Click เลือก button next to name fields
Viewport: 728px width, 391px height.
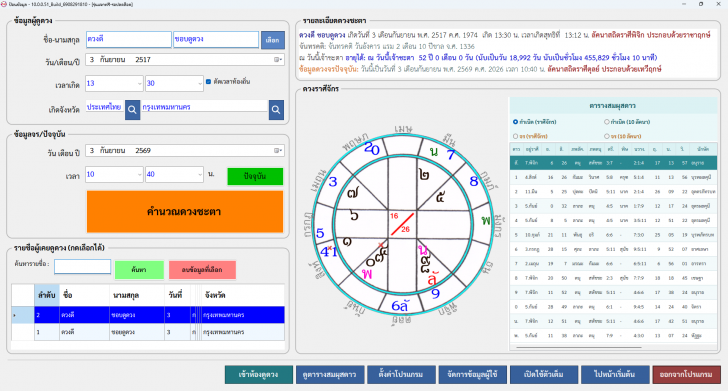(273, 40)
